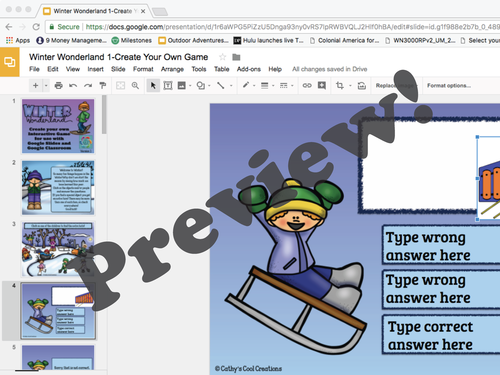Select the Text box tool
Image resolution: width=500 pixels, height=375 pixels.
pyautogui.click(x=168, y=86)
